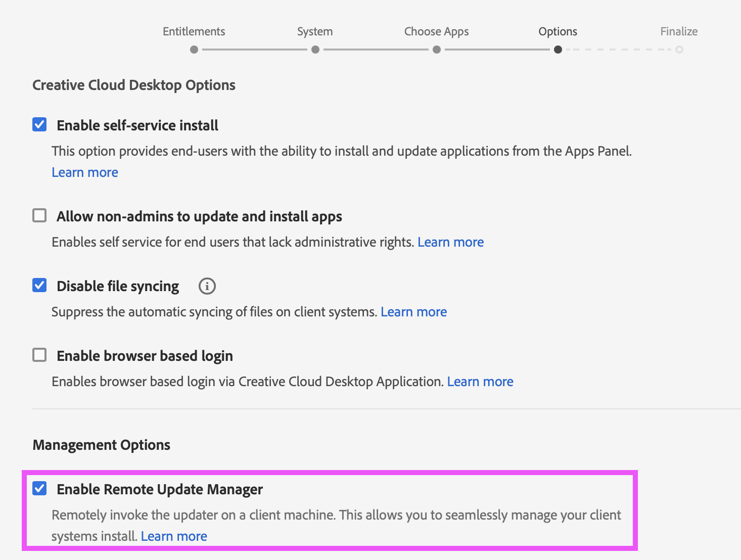Check Allow non-admins to update and install apps
The height and width of the screenshot is (560, 741).
tap(39, 216)
